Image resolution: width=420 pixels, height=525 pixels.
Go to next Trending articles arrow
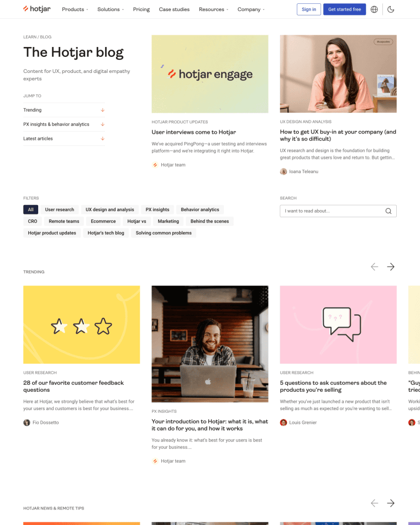(x=391, y=267)
